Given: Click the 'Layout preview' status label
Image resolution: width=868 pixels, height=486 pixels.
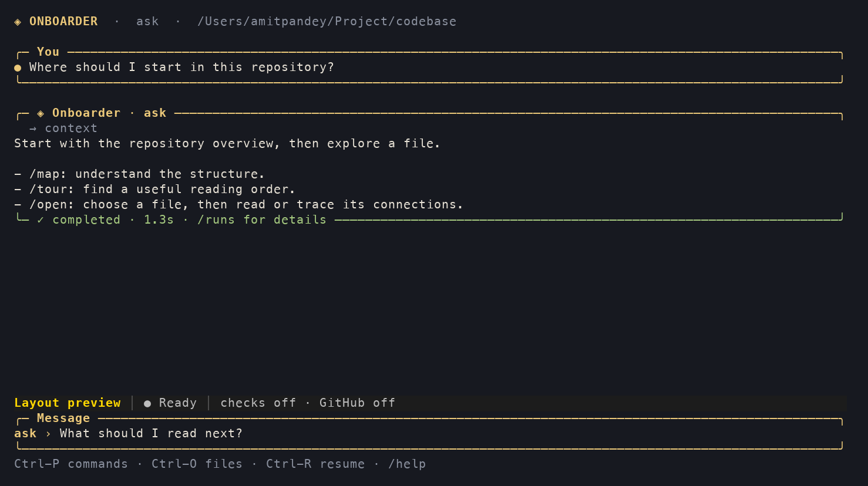Looking at the screenshot, I should pos(68,403).
